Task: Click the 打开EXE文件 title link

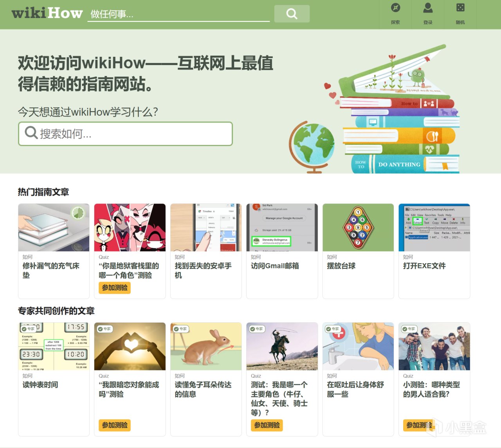Action: [x=424, y=266]
